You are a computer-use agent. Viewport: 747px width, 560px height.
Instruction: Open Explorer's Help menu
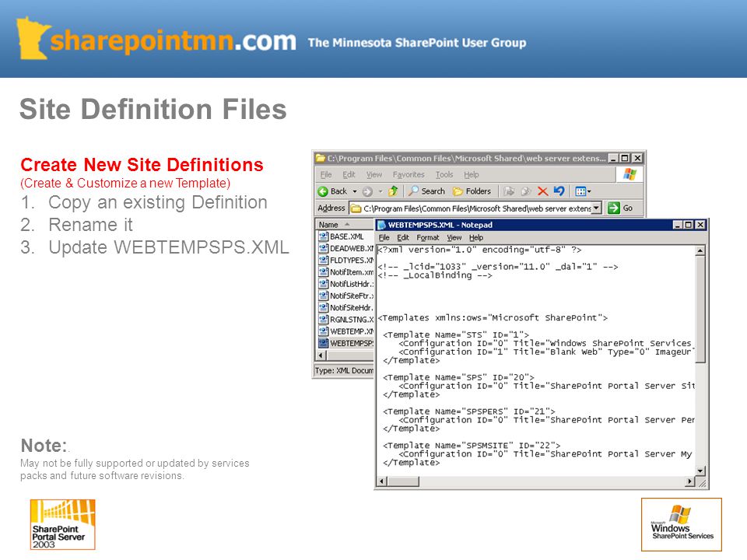[x=472, y=175]
